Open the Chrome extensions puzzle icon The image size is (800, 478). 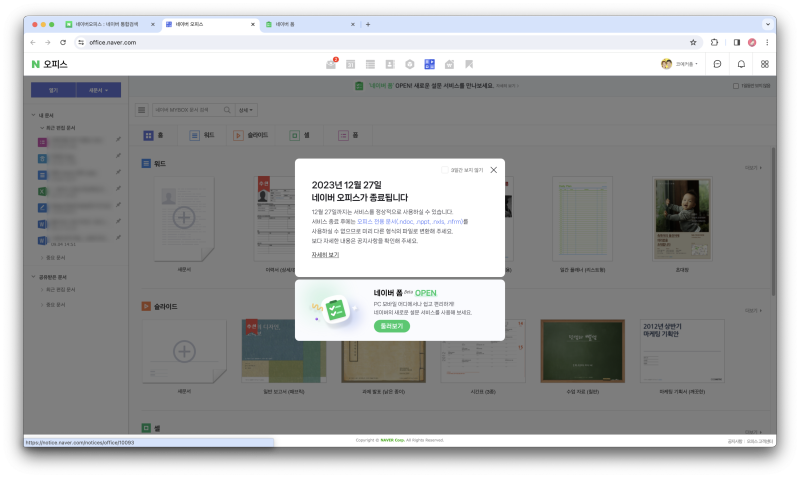point(714,42)
